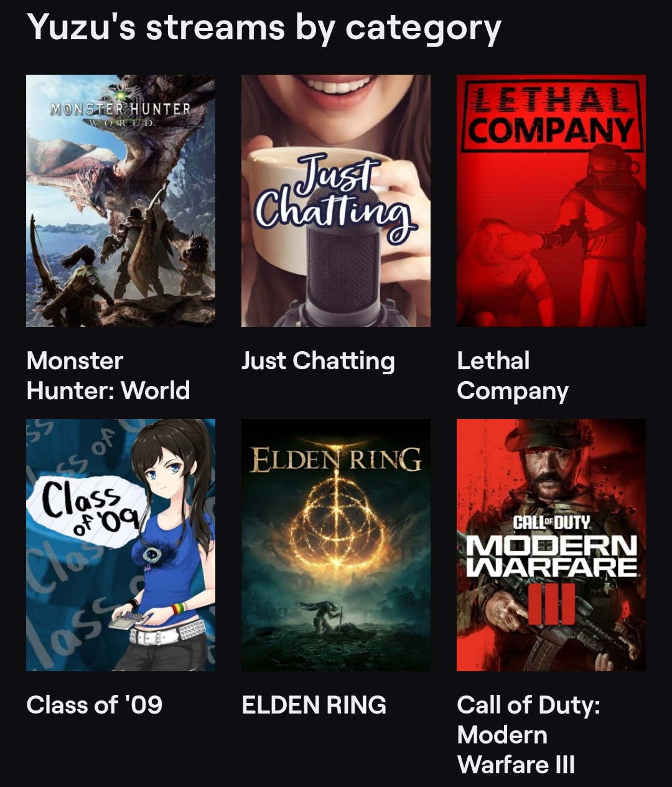Open the red Lethal Company box art
The width and height of the screenshot is (672, 787).
click(551, 200)
